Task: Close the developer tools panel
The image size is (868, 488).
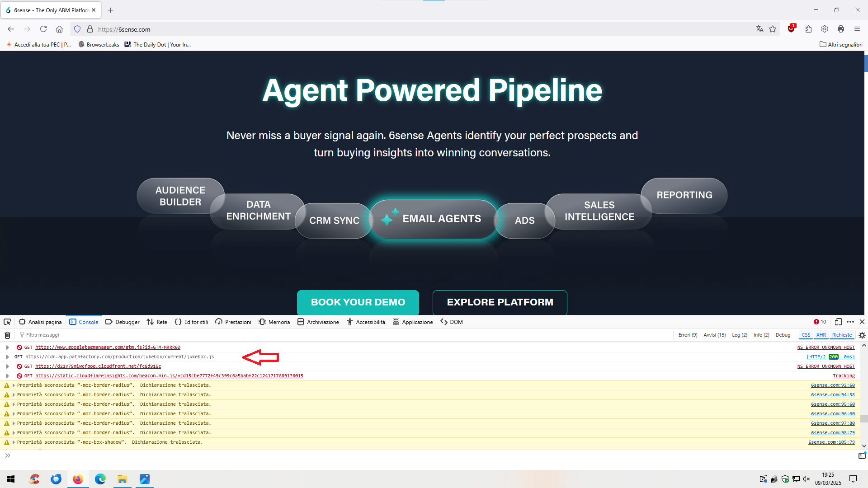Action: [862, 322]
